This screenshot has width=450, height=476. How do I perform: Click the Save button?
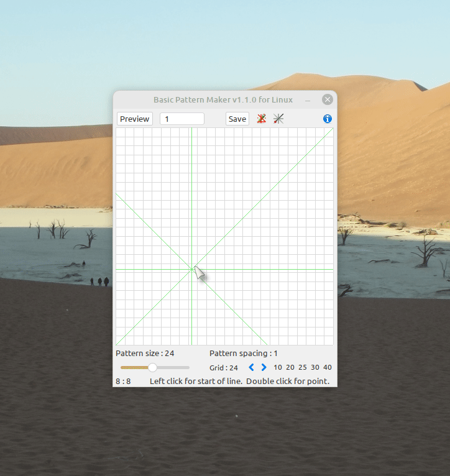(237, 119)
